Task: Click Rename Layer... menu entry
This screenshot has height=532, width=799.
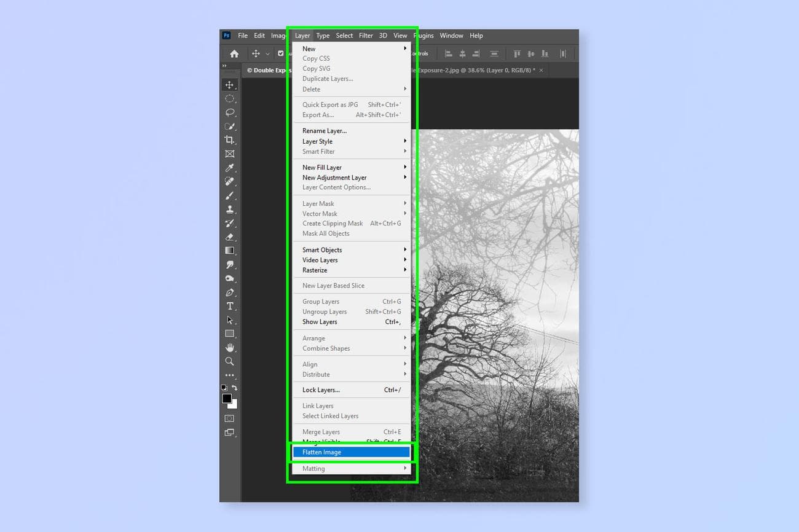Action: pyautogui.click(x=324, y=131)
